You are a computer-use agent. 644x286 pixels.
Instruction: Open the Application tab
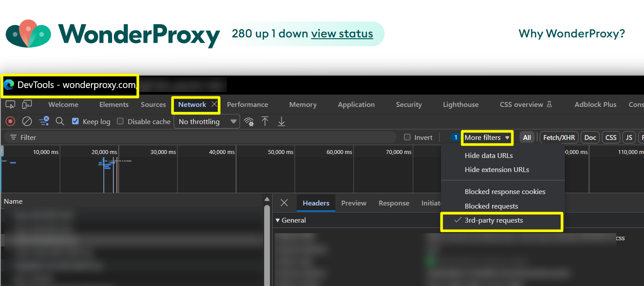(357, 104)
